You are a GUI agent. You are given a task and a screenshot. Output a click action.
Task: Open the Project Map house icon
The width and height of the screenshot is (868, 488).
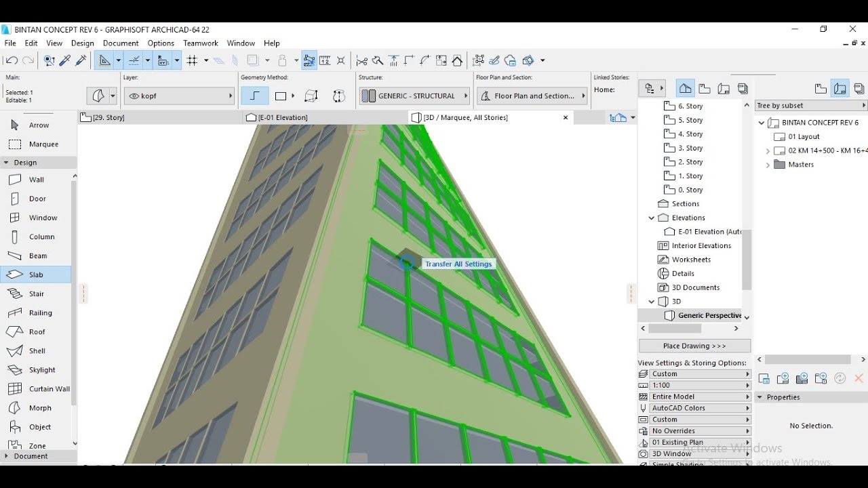pyautogui.click(x=686, y=88)
